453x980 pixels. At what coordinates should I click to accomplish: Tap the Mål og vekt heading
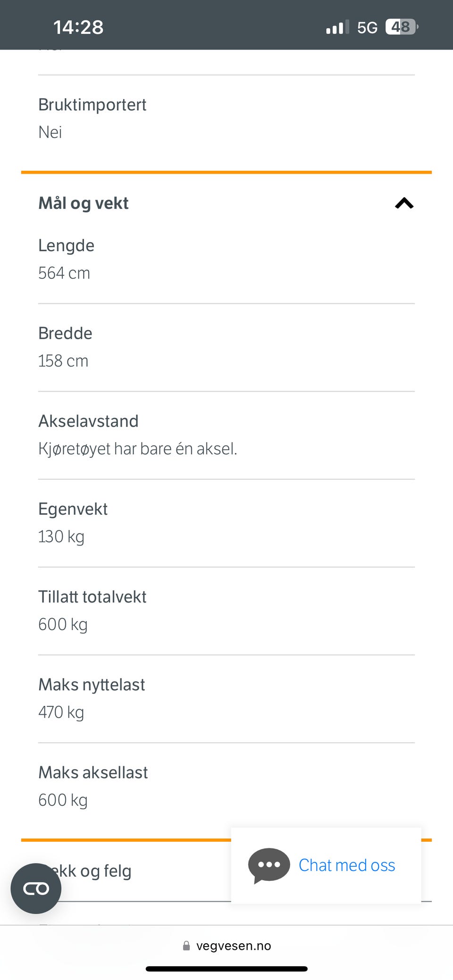tap(84, 203)
